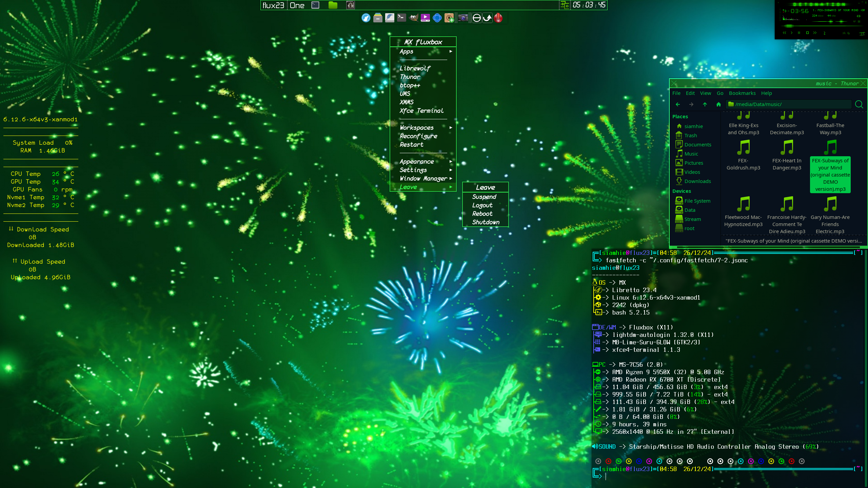This screenshot has width=868, height=488.
Task: Select the XMMS headphones task in the toolbar
Action: pyautogui.click(x=351, y=5)
